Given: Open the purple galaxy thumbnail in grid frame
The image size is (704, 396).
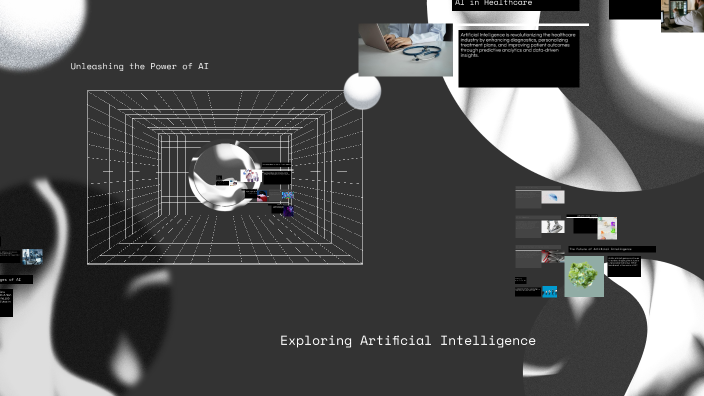Looking at the screenshot, I should [x=288, y=211].
